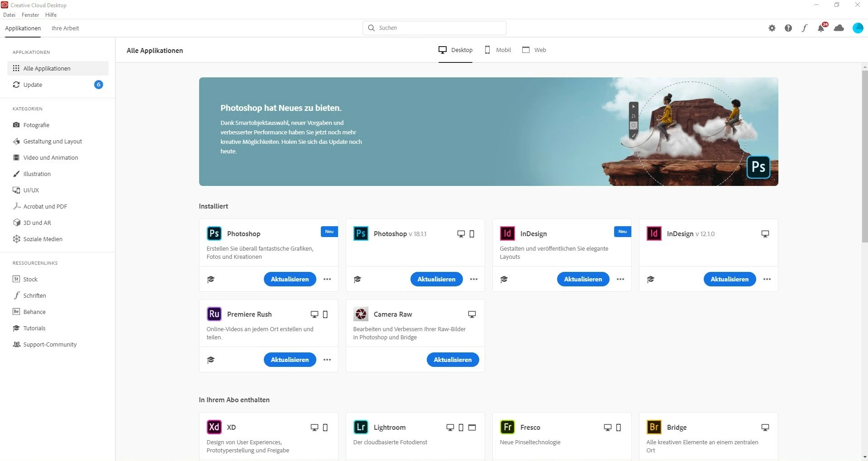Open more options for InDesign v 12.1.0
Viewport: 868px width, 461px height.
767,279
